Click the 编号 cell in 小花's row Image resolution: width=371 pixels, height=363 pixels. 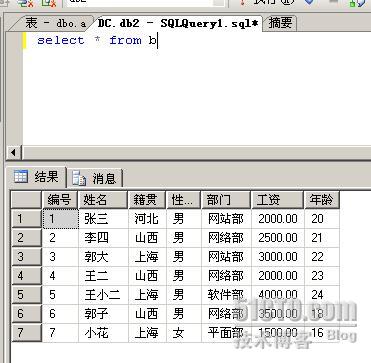point(60,333)
